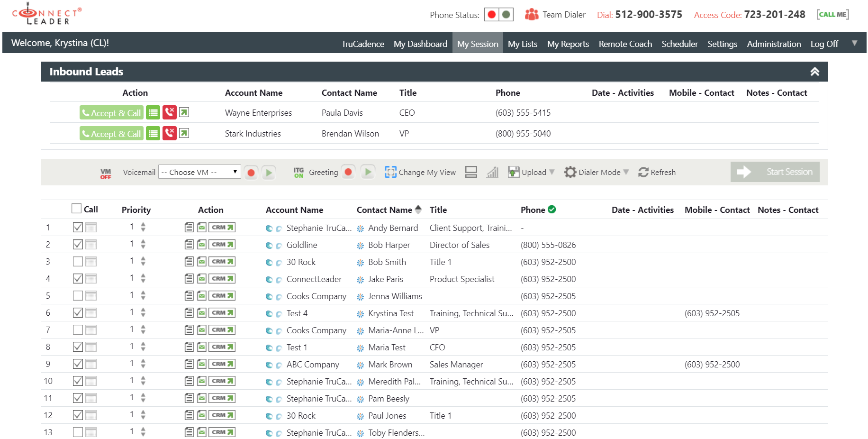The height and width of the screenshot is (439, 868).
Task: Sort by Contact Name column arrow
Action: pyautogui.click(x=418, y=209)
